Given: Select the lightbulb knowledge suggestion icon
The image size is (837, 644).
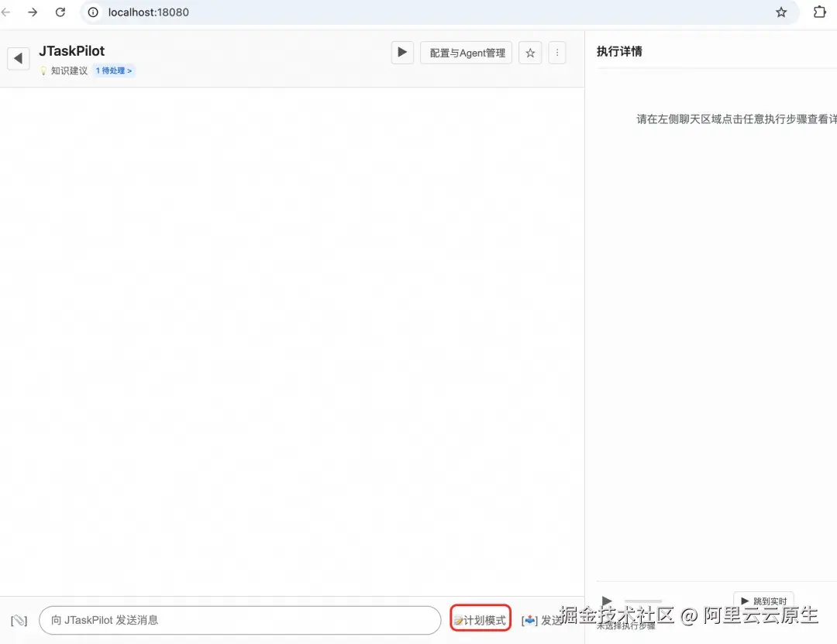Looking at the screenshot, I should [45, 70].
